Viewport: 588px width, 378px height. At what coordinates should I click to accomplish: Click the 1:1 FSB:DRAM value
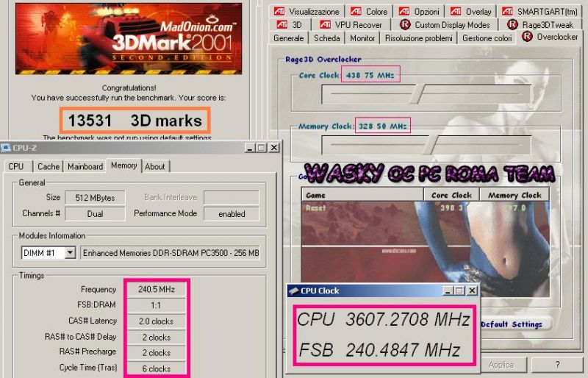(157, 305)
